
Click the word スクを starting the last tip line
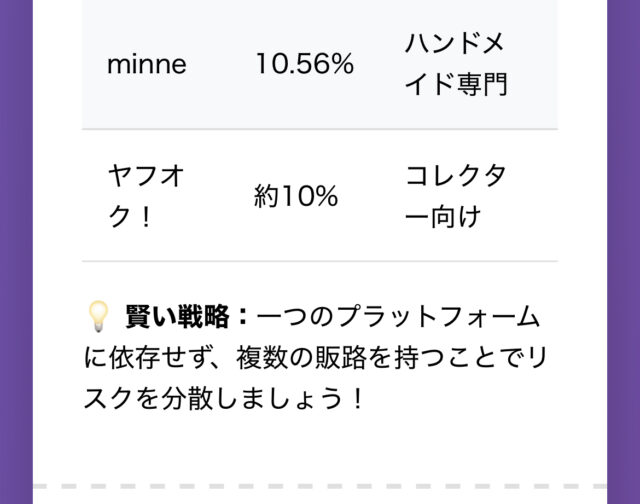(x=122, y=398)
